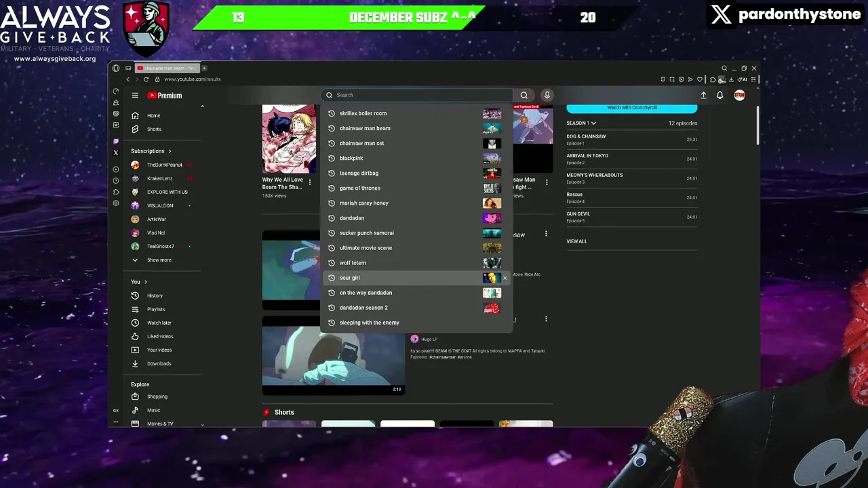Open the YouTube upload/create icon
This screenshot has height=488, width=868.
click(x=703, y=96)
